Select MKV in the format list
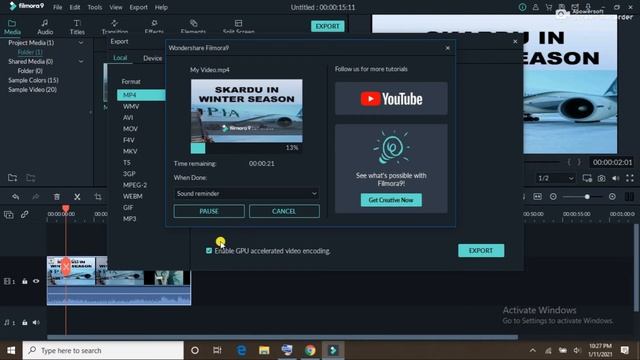Image resolution: width=640 pixels, height=360 pixels. [130, 151]
